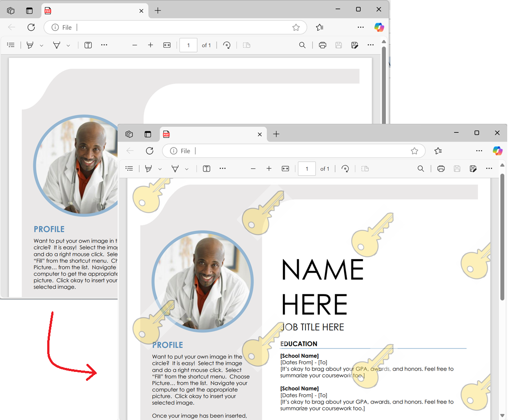Activate Fit to page view
This screenshot has width=509, height=420.
tap(285, 168)
